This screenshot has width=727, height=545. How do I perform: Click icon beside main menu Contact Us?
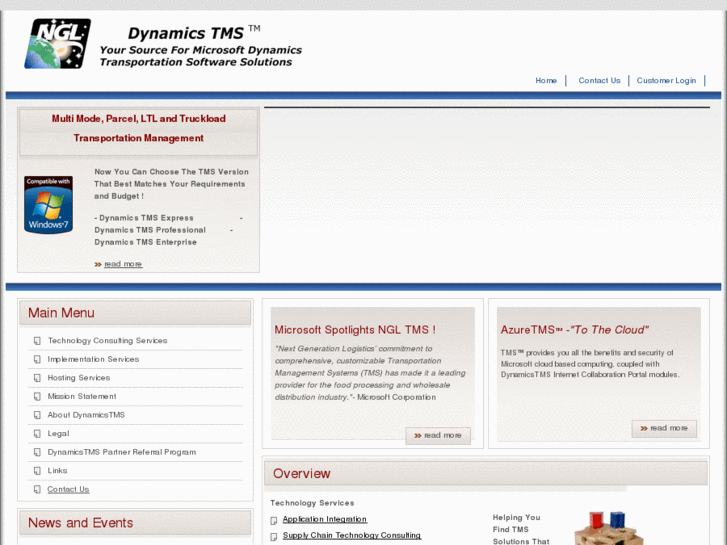point(37,489)
